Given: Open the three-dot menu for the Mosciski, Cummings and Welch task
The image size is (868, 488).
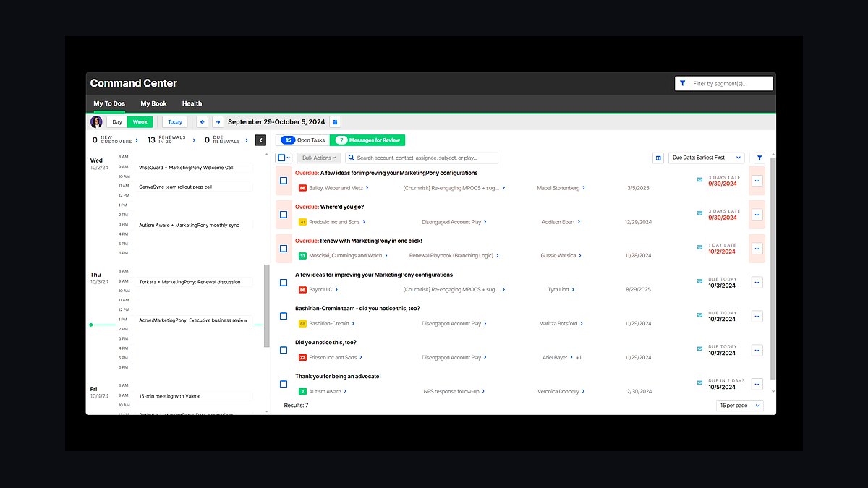Looking at the screenshot, I should coord(757,249).
